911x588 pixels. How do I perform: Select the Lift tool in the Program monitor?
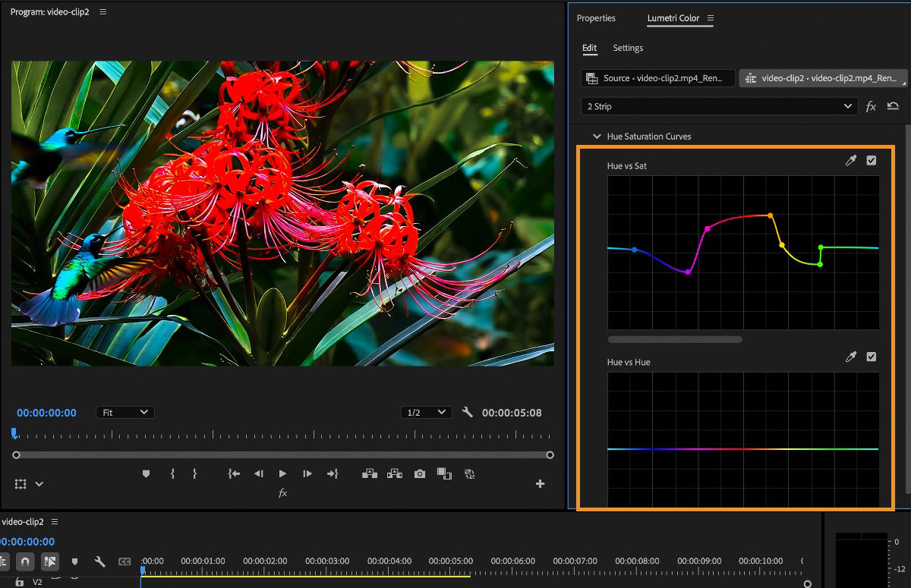click(370, 473)
